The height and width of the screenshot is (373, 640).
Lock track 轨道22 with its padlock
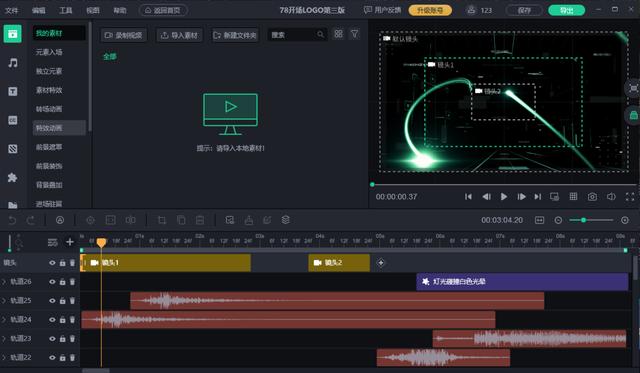[x=62, y=357]
